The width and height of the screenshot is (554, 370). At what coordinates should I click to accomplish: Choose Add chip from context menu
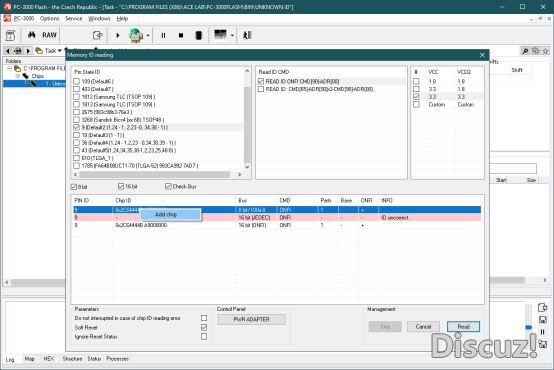(171, 215)
